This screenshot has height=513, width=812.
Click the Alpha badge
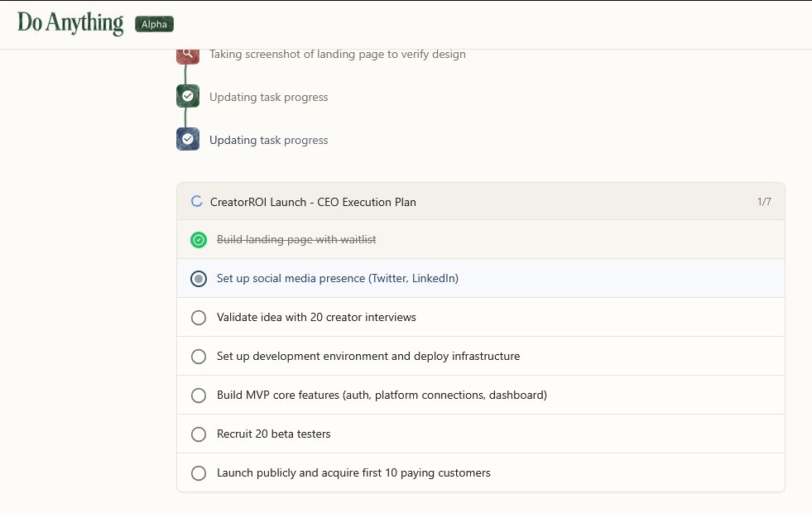pyautogui.click(x=154, y=25)
